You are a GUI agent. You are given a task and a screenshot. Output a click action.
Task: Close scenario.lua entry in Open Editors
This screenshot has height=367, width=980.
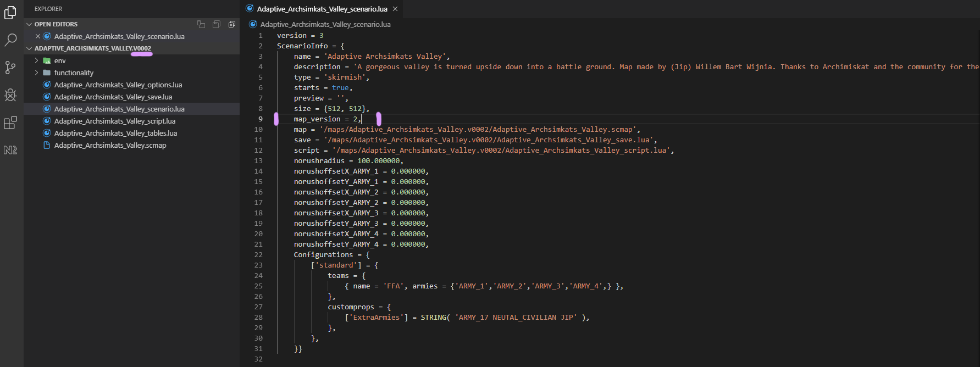point(38,36)
